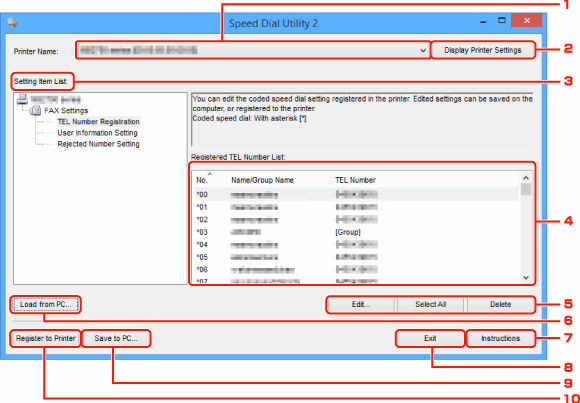Select the *03 Group entry row
The width and height of the screenshot is (580, 403).
(x=355, y=232)
